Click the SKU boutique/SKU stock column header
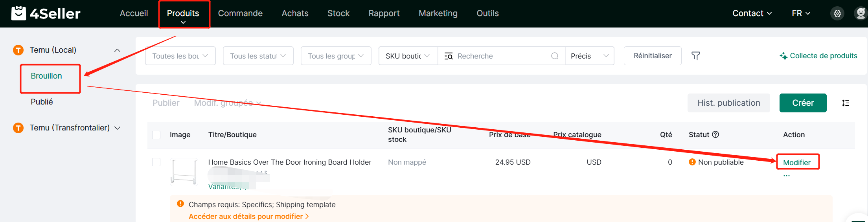Viewport: 868px width, 222px height. (x=419, y=135)
